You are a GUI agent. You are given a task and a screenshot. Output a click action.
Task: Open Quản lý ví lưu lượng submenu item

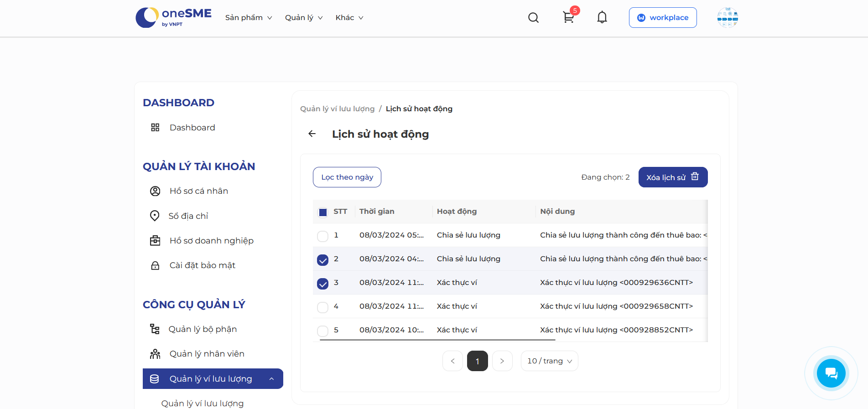(x=202, y=404)
